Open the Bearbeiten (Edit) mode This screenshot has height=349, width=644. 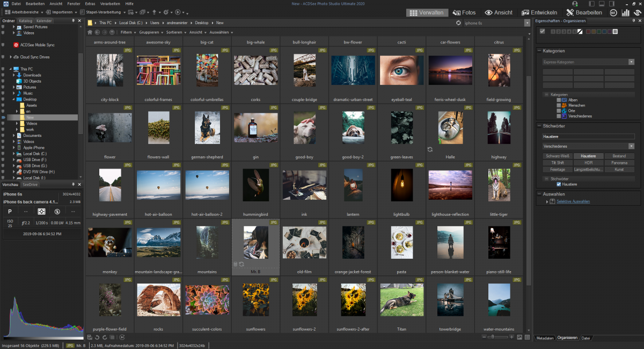[x=584, y=12]
